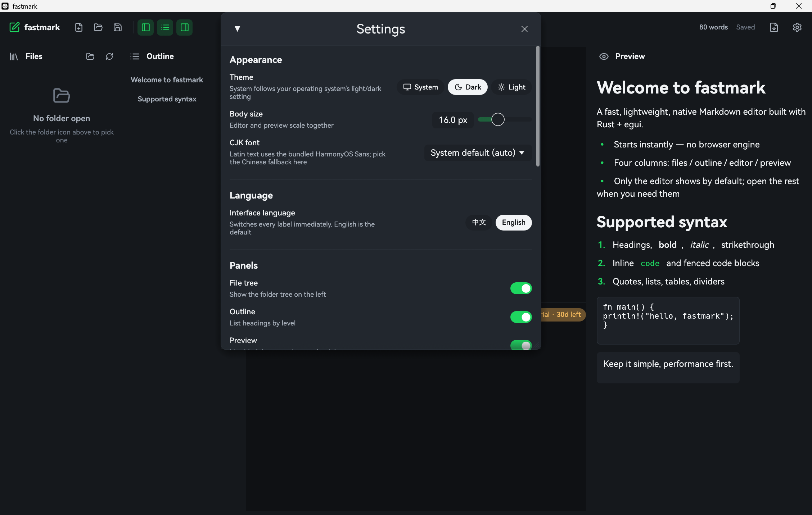The height and width of the screenshot is (515, 812).
Task: Jump to Supported syntax outline heading
Action: [167, 99]
